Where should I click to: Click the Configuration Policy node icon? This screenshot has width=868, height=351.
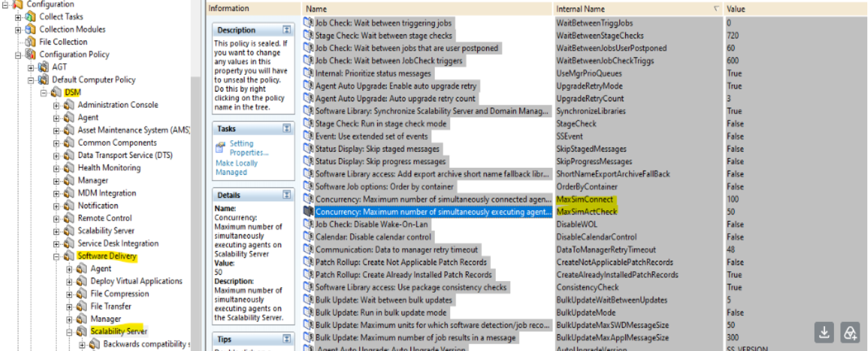[x=31, y=54]
